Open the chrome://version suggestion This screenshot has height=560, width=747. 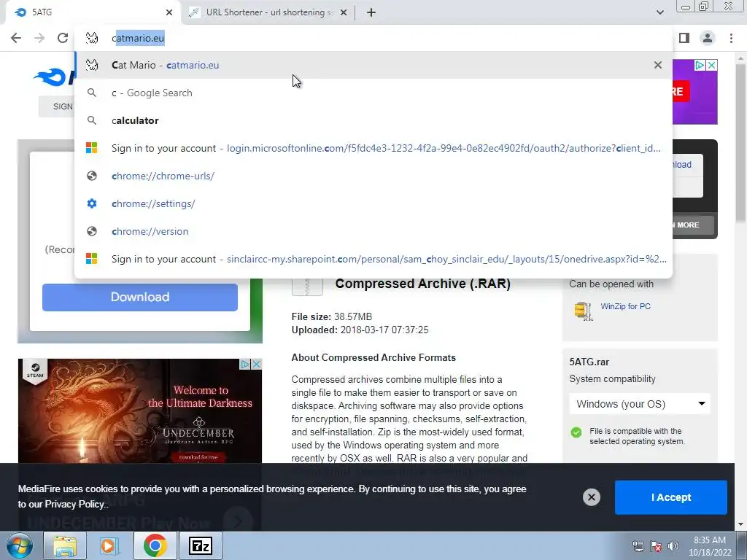tap(373, 231)
